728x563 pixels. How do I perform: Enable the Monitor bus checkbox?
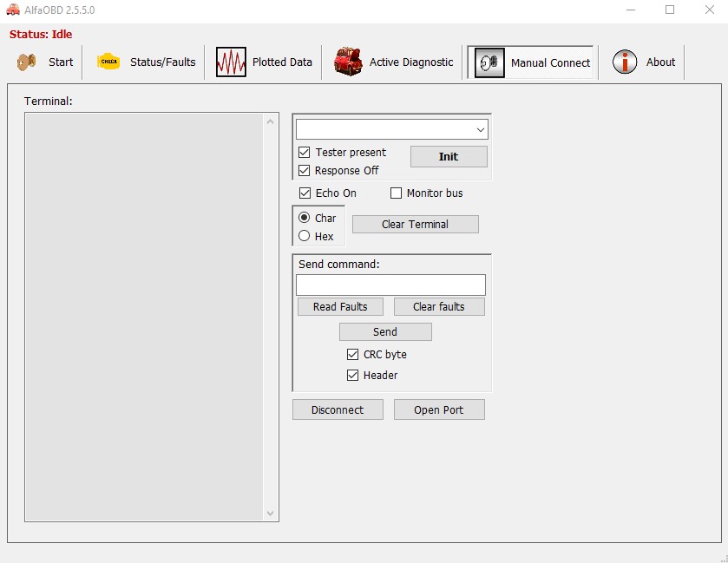click(x=397, y=193)
